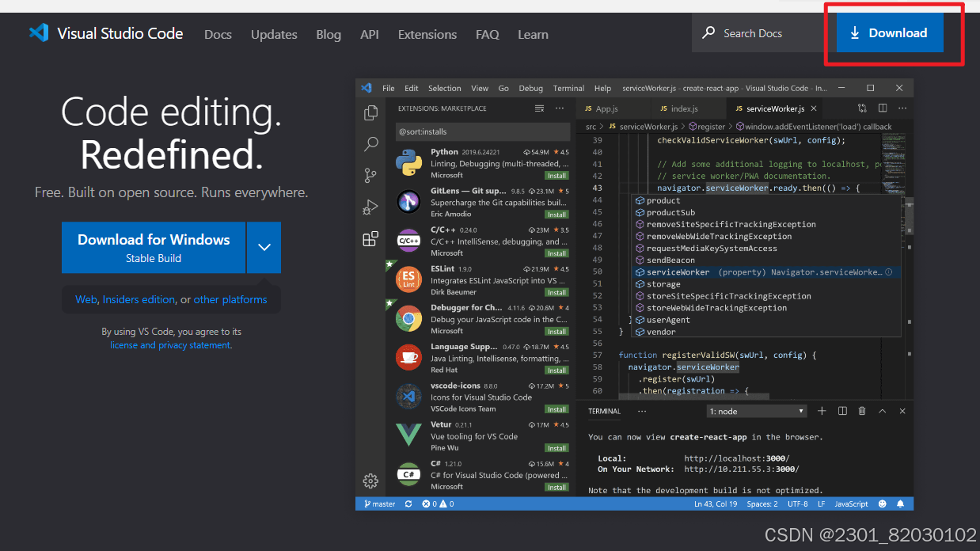Click the clear extensions list icon in Marketplace header
The height and width of the screenshot is (551, 980).
pyautogui.click(x=540, y=108)
